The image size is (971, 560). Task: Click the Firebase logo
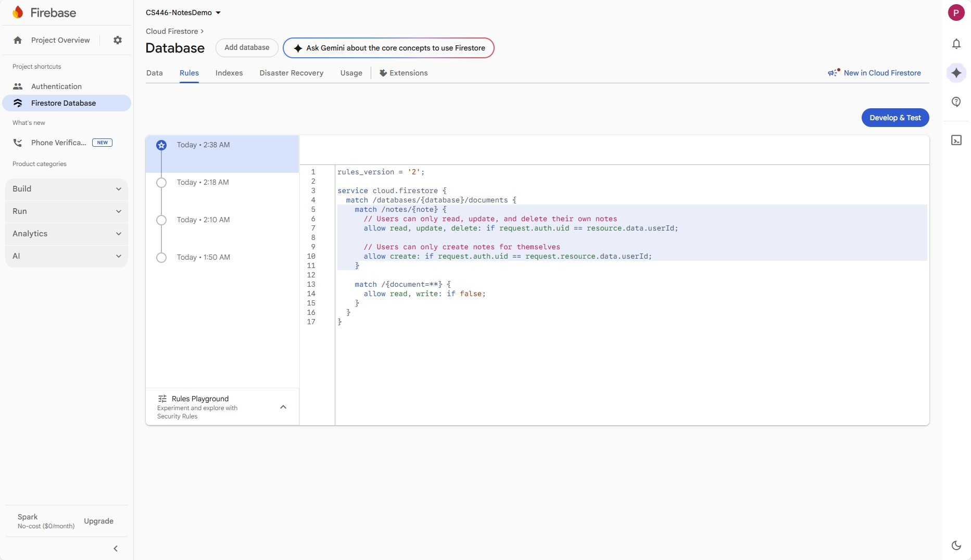(x=18, y=12)
